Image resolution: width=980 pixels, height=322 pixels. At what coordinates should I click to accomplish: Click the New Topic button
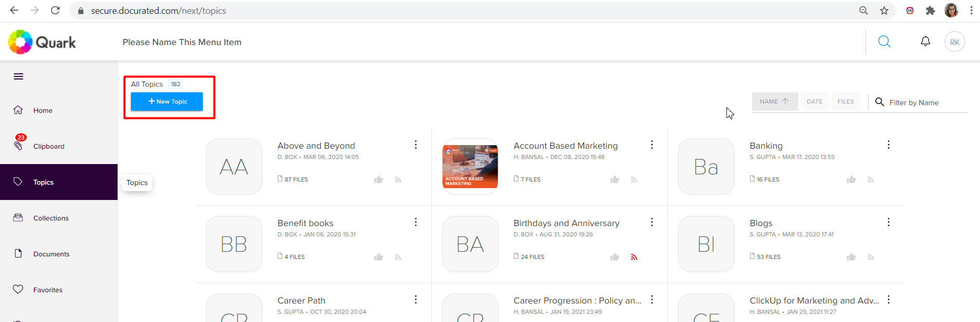[x=167, y=102]
